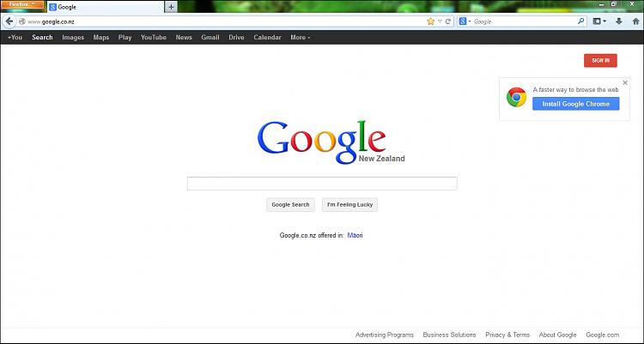Reload the page with refresh icon
This screenshot has height=344, width=644.
tap(448, 21)
